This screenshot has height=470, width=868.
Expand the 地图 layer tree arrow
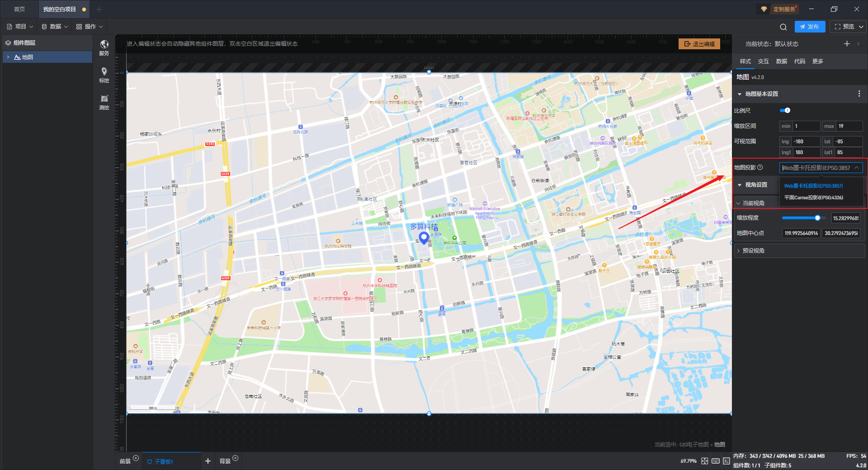(x=8, y=57)
